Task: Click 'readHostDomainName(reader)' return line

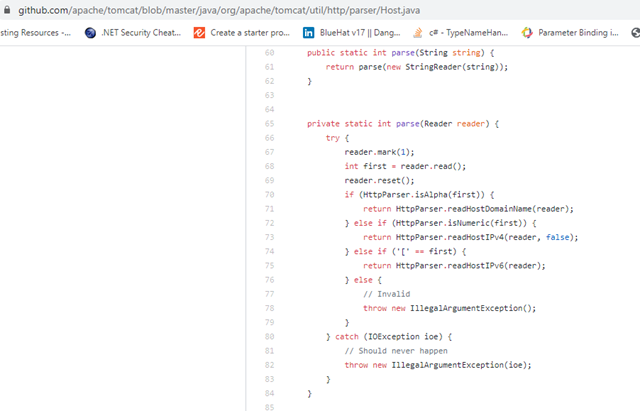Action: (468, 209)
